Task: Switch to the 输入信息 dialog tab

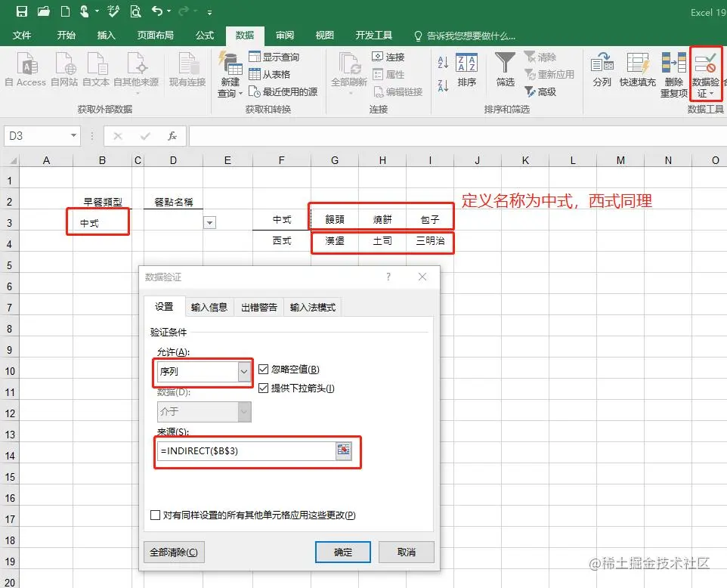Action: tap(209, 306)
